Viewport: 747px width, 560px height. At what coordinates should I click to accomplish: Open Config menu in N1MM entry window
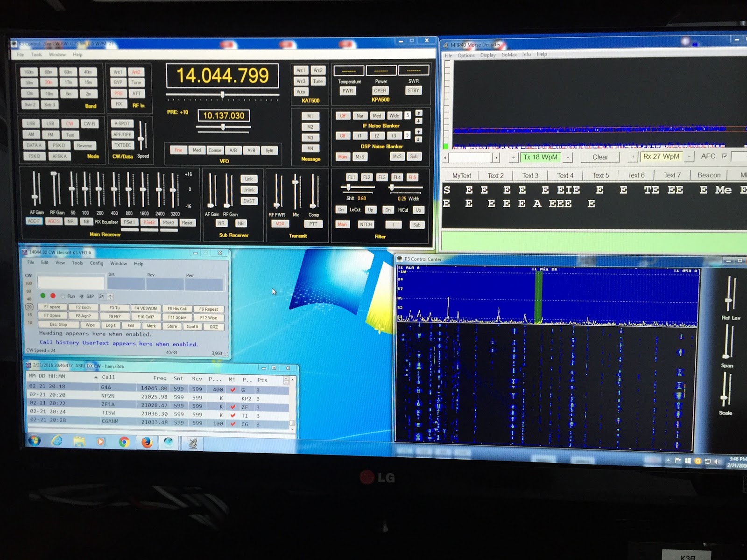click(x=96, y=263)
